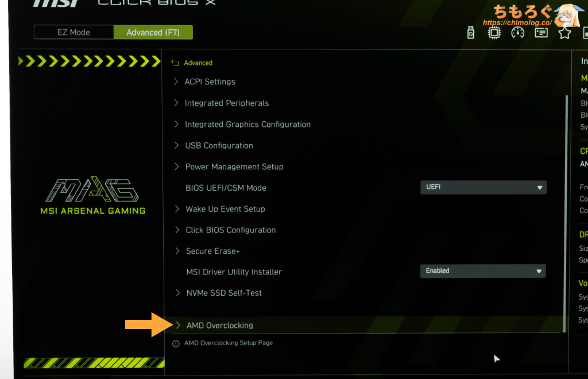Screen dimensions: 588x379
Task: Click the back arrow beside Advanced
Action: tap(175, 63)
